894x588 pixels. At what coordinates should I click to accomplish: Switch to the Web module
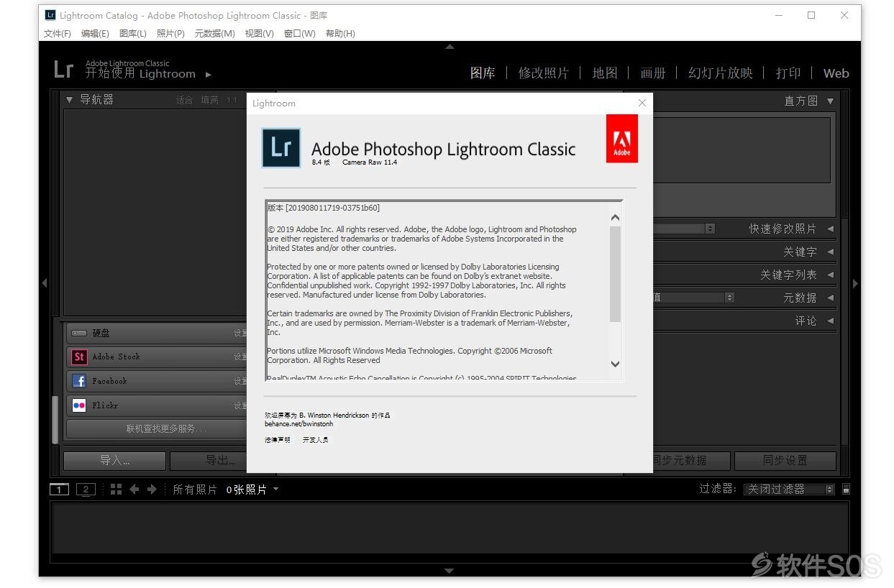point(836,73)
